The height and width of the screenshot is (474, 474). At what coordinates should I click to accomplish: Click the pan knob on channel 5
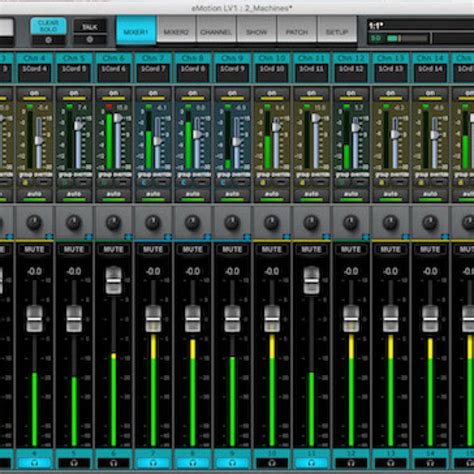74,223
